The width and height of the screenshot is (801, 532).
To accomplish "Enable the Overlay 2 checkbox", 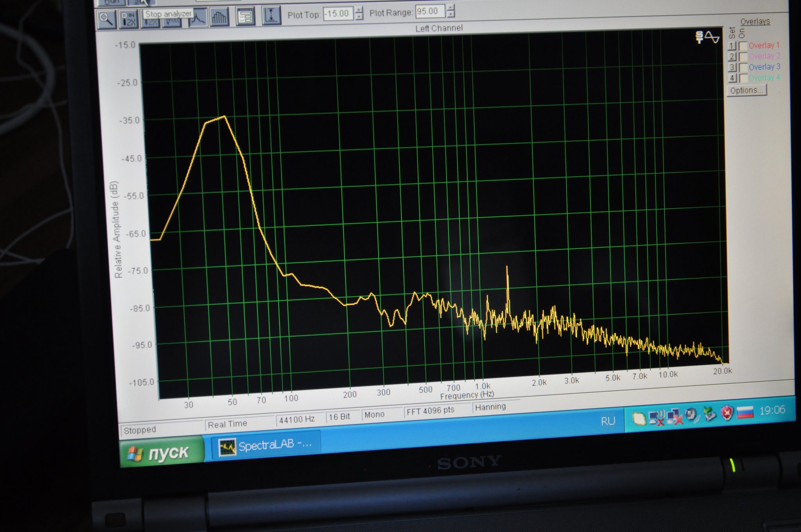I will (x=743, y=57).
